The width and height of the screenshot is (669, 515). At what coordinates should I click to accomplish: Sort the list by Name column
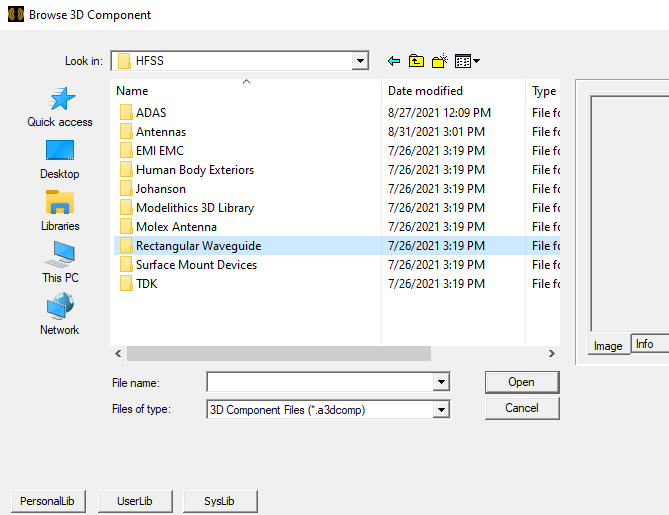[247, 91]
